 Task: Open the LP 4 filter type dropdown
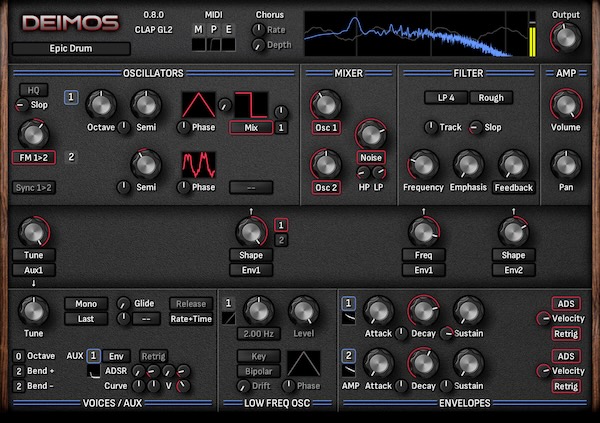pyautogui.click(x=446, y=98)
